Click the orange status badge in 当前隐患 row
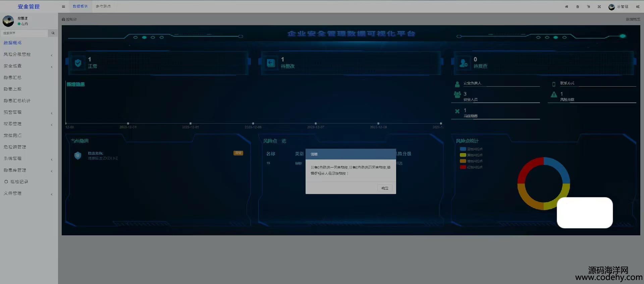The width and height of the screenshot is (644, 284). [238, 153]
